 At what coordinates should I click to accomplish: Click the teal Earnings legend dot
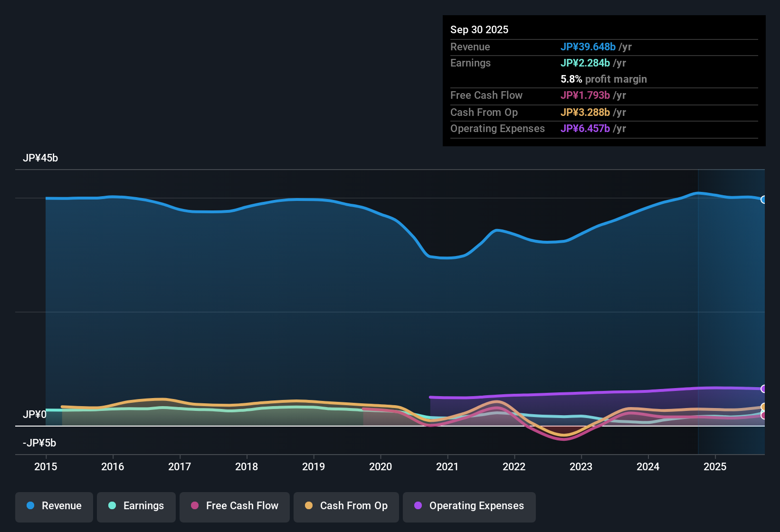click(112, 506)
